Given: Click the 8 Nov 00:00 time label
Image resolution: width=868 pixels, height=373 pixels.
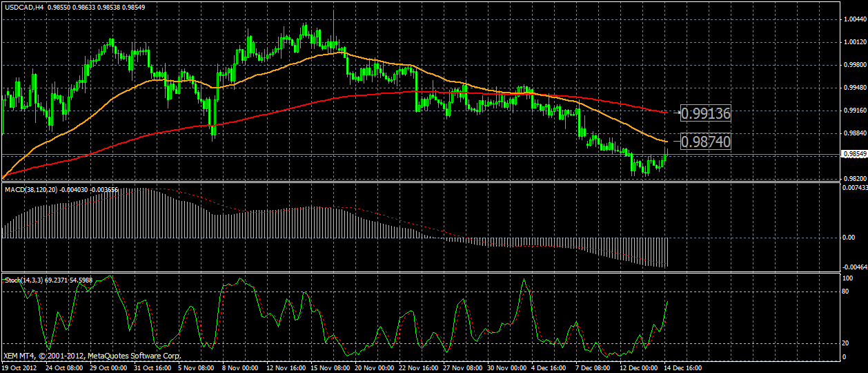Looking at the screenshot, I should [239, 368].
